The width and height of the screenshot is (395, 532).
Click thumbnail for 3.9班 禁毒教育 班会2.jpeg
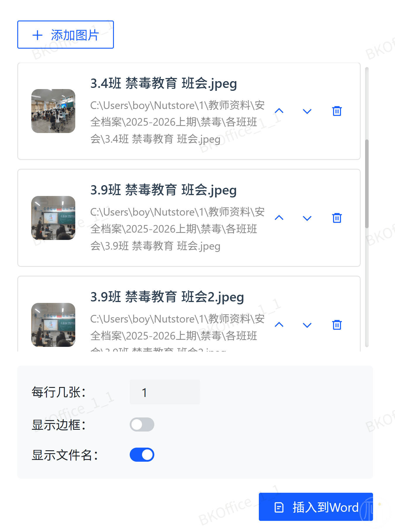(x=53, y=325)
